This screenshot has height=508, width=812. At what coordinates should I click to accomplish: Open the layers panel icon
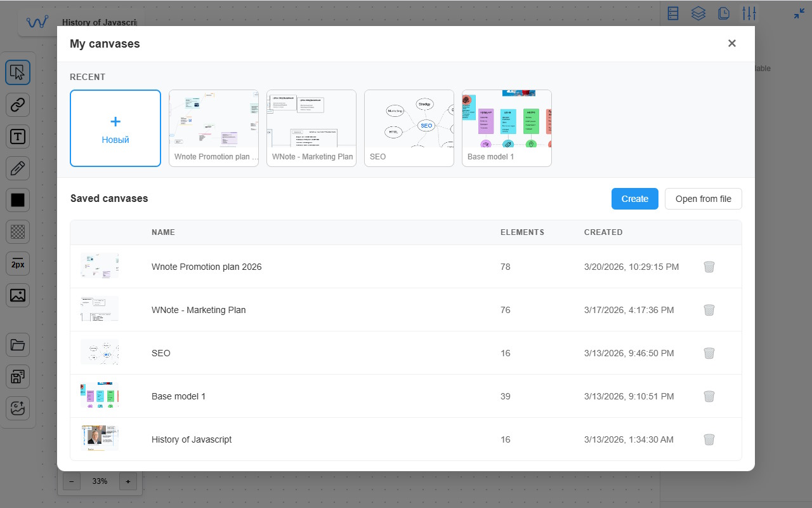coord(698,13)
